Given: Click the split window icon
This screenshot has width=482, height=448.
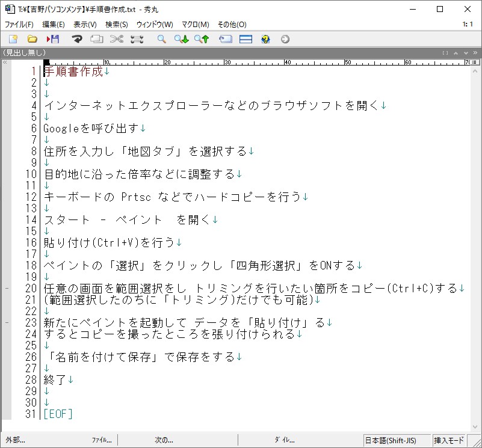Looking at the screenshot, I should tap(246, 39).
